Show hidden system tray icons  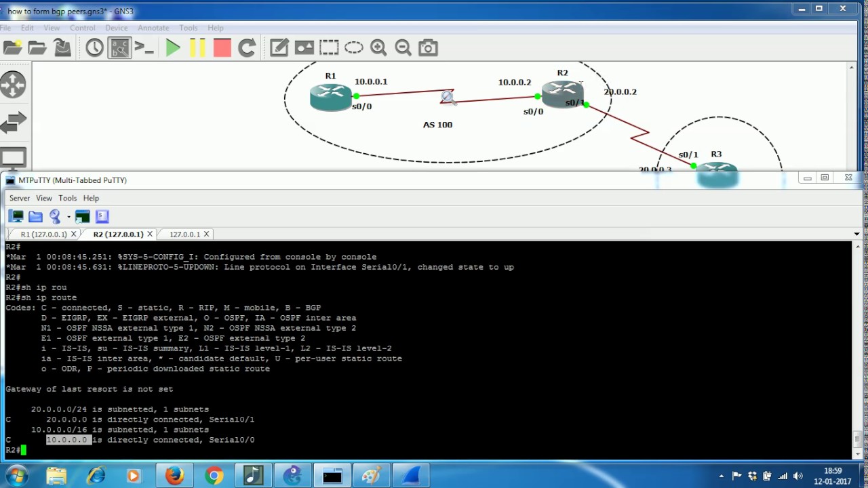point(721,476)
